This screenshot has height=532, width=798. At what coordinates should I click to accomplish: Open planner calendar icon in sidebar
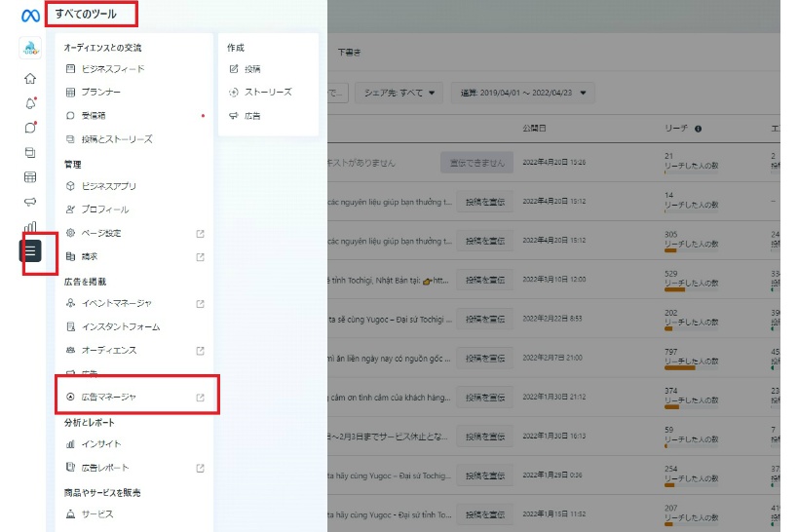[30, 176]
